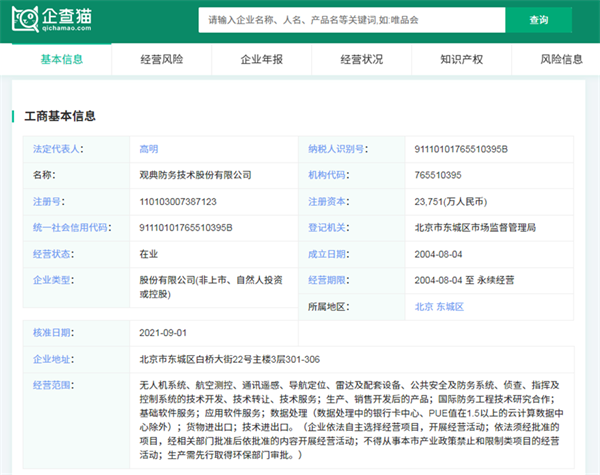Click the 法定代表人 label link
The width and height of the screenshot is (600, 475).
tap(56, 149)
